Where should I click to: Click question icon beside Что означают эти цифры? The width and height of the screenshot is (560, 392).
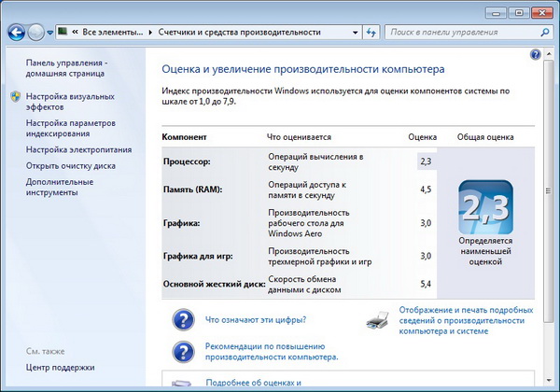pos(183,320)
